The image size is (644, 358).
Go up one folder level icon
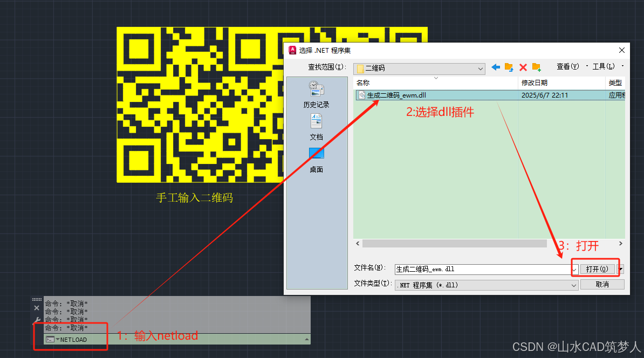[509, 67]
